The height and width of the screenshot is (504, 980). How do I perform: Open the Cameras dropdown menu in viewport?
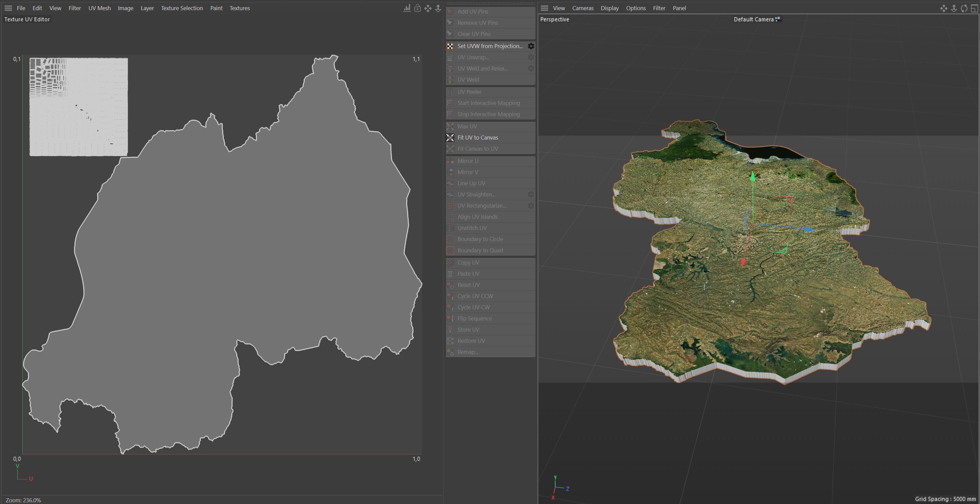click(583, 8)
